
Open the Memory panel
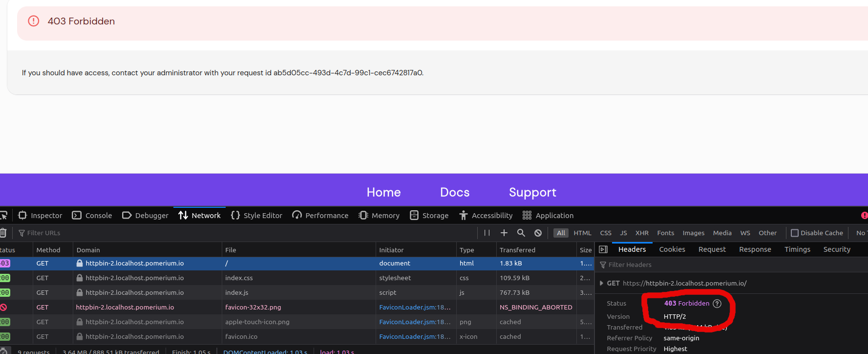pos(379,215)
